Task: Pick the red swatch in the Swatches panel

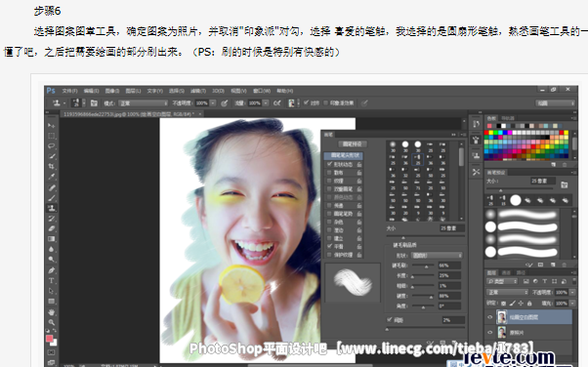Action: pos(486,133)
